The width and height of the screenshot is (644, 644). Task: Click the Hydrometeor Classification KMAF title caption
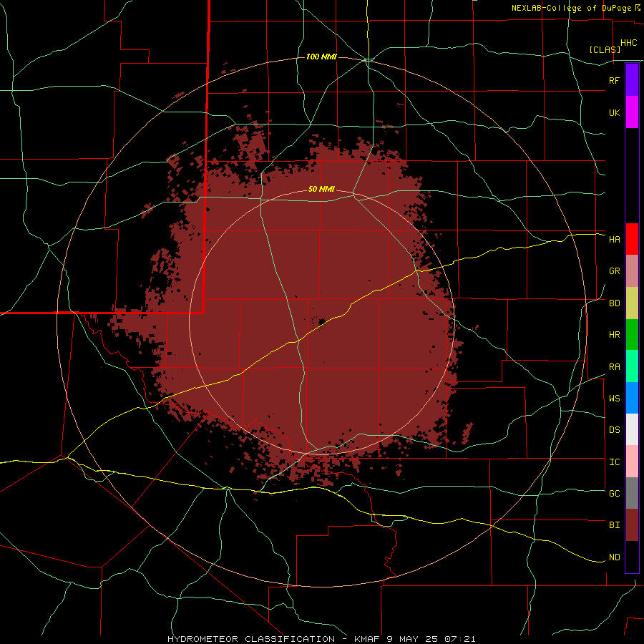pos(321,639)
